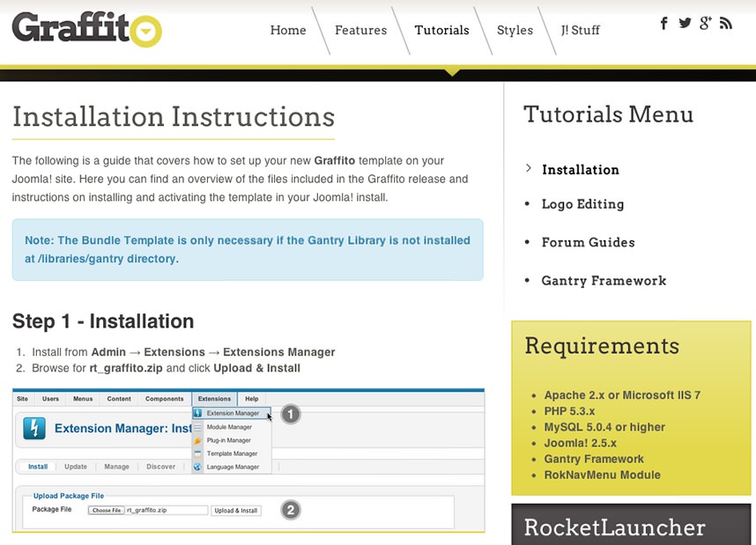Click the Graffito logo
Viewport: 756px width, 545px height.
tap(86, 29)
